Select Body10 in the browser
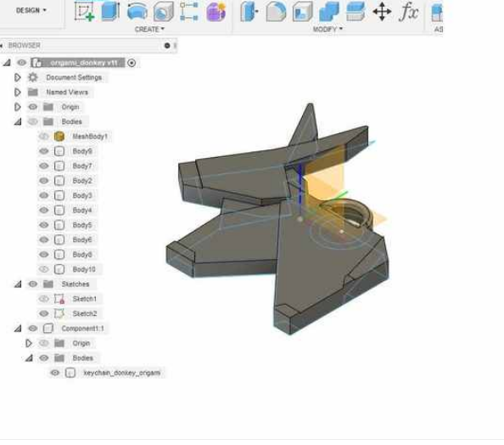504x445 pixels. [x=84, y=269]
